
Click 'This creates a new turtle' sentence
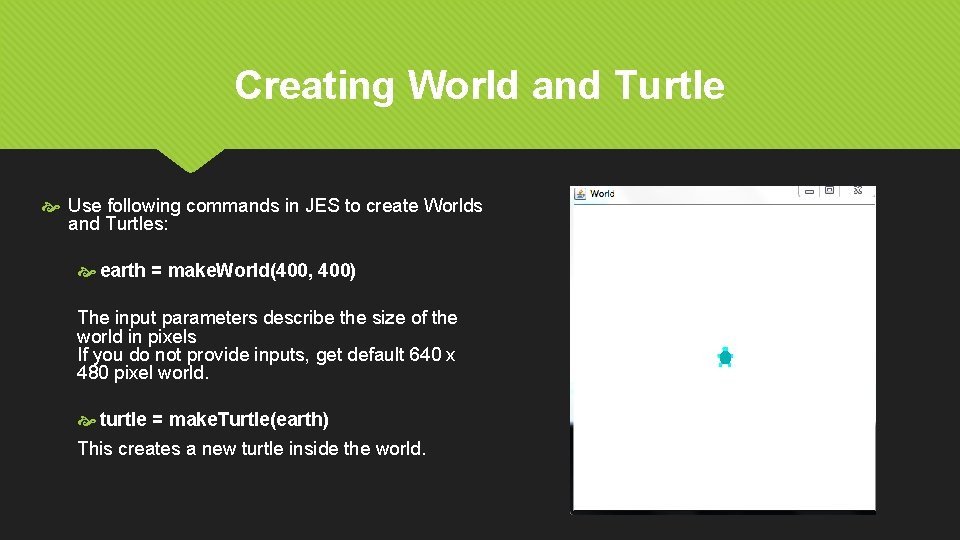pyautogui.click(x=251, y=449)
